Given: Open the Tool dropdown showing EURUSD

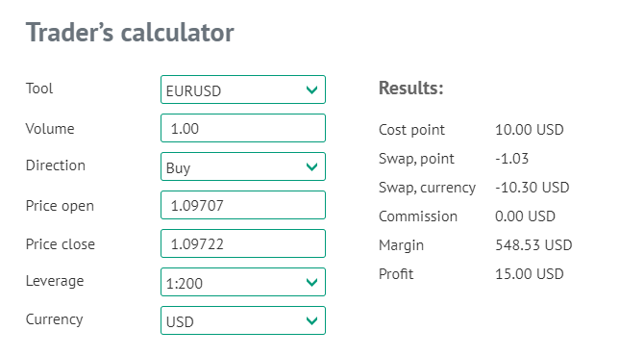Looking at the screenshot, I should point(243,89).
